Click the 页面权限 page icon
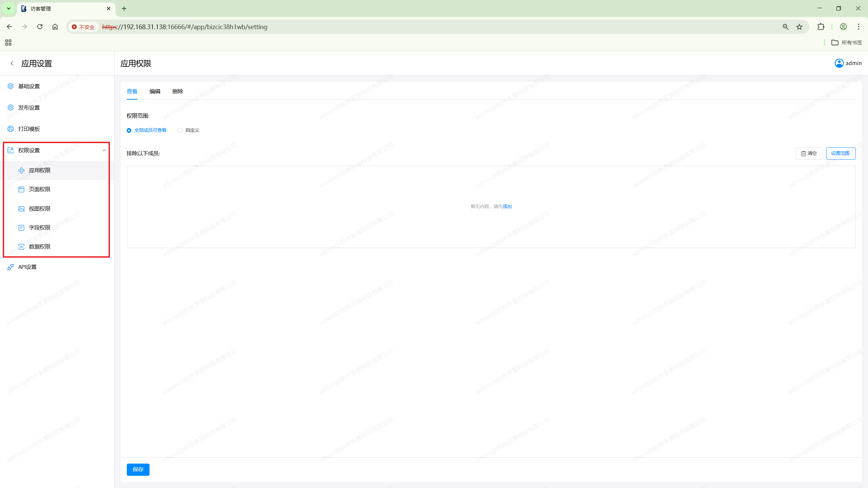Image resolution: width=868 pixels, height=488 pixels. point(21,189)
